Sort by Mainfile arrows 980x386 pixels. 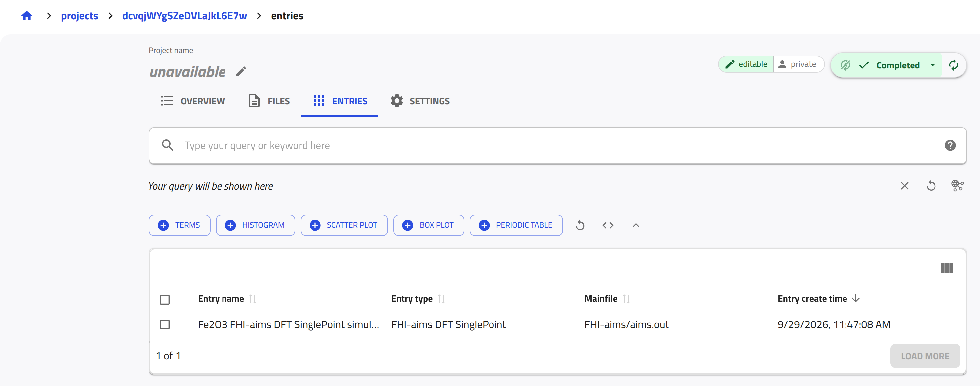click(x=626, y=299)
